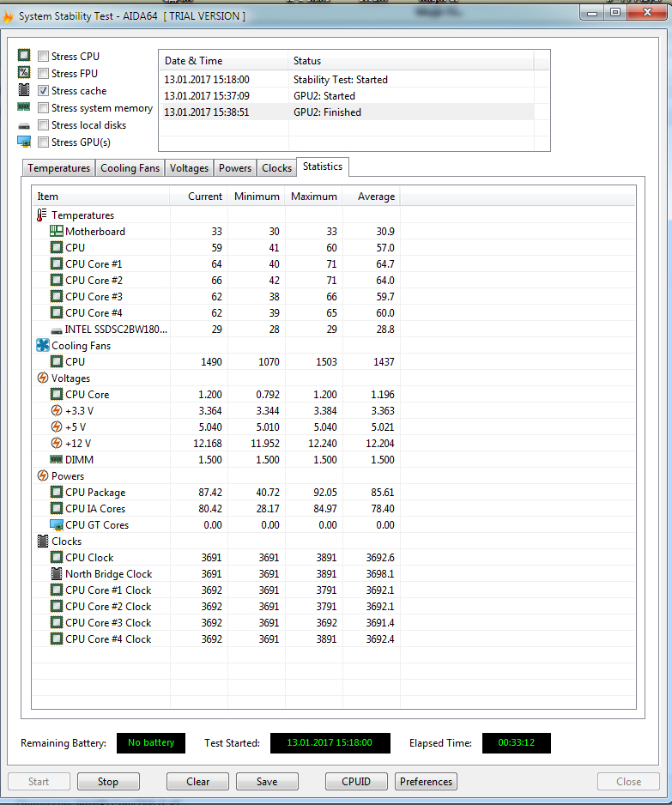Screen dimensions: 672x805
Task: Select the CPU Core #4 temperature row
Action: point(334,312)
